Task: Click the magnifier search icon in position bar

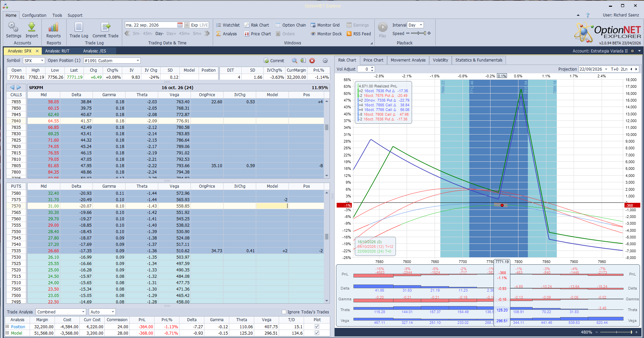Action: pyautogui.click(x=295, y=61)
